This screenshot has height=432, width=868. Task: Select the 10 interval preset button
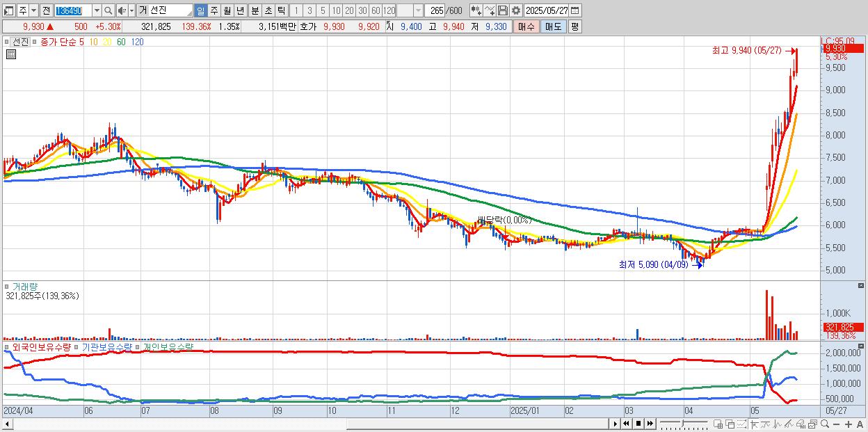(x=336, y=10)
